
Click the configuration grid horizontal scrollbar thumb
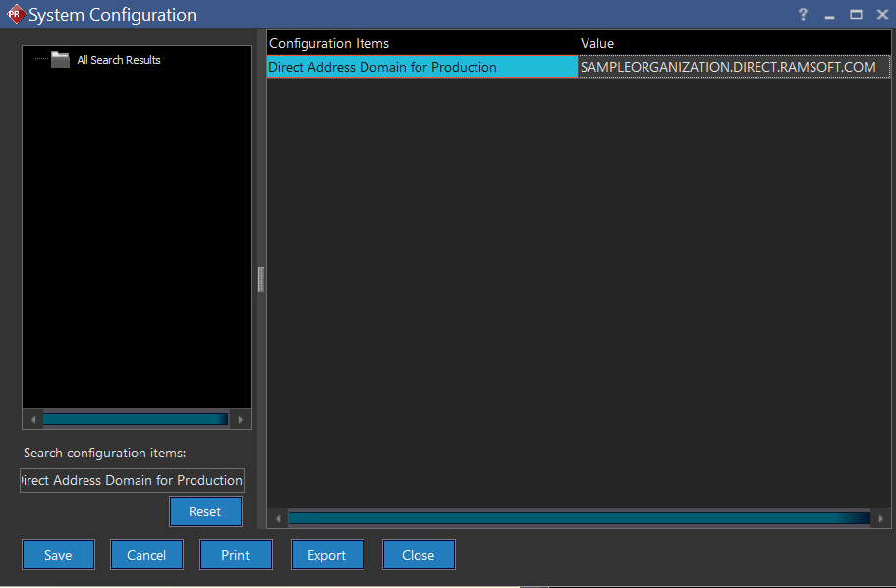click(578, 518)
